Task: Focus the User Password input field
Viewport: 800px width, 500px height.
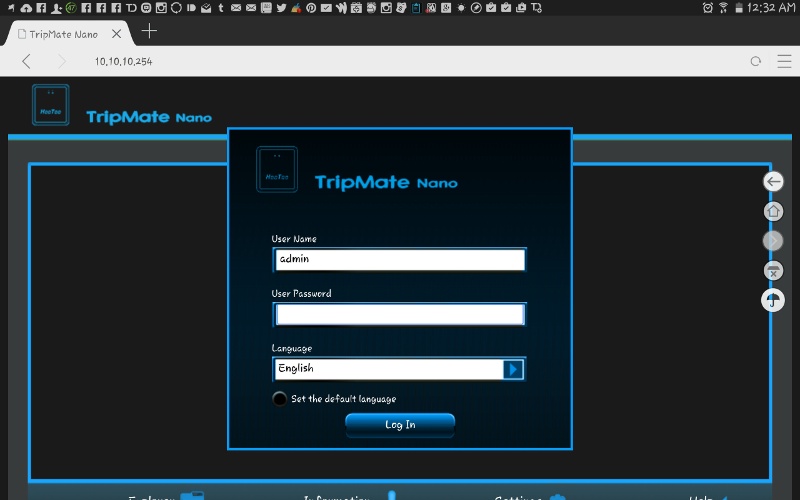Action: coord(399,314)
